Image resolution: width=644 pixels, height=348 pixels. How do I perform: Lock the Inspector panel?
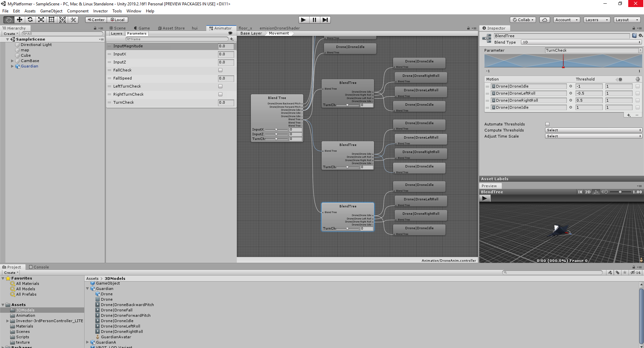pos(634,28)
